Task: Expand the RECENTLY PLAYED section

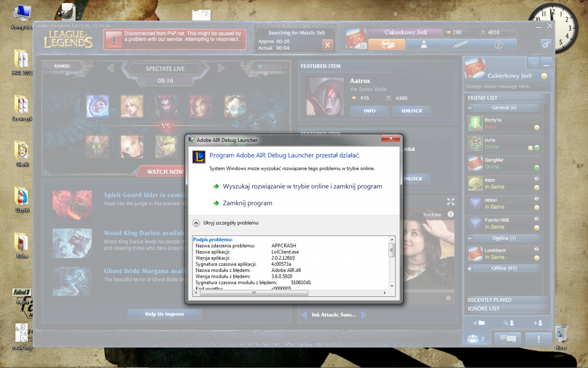Action: [x=506, y=300]
